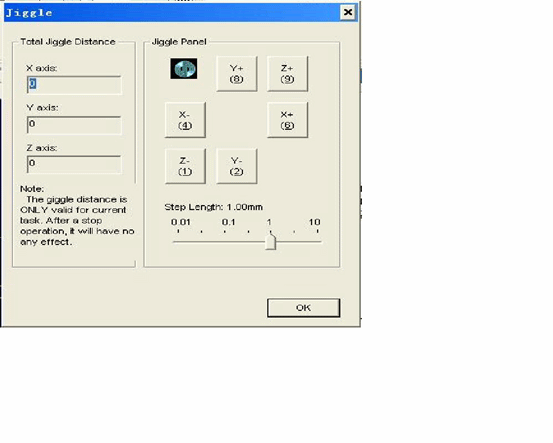Click the 0.1 slider tick label
Screen dimensions: 553x443
click(229, 222)
